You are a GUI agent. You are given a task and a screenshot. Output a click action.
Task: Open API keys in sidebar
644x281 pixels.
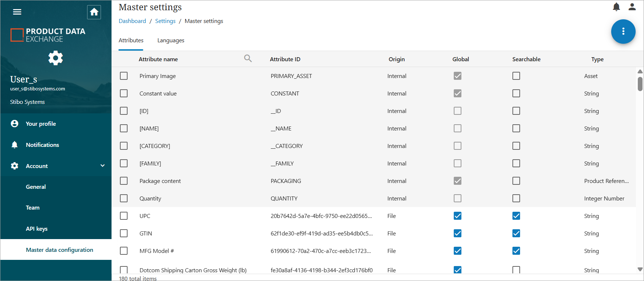[x=36, y=229]
